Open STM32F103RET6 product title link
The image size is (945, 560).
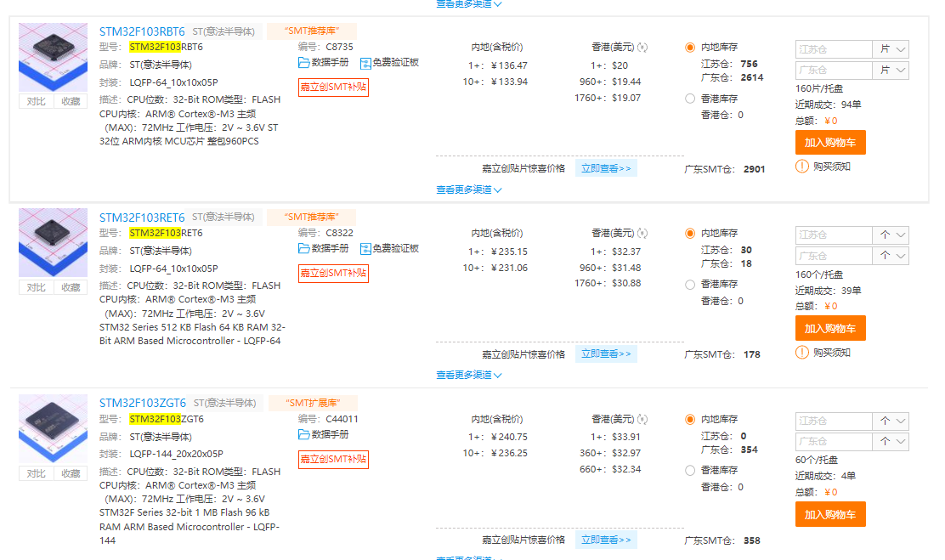tap(142, 218)
